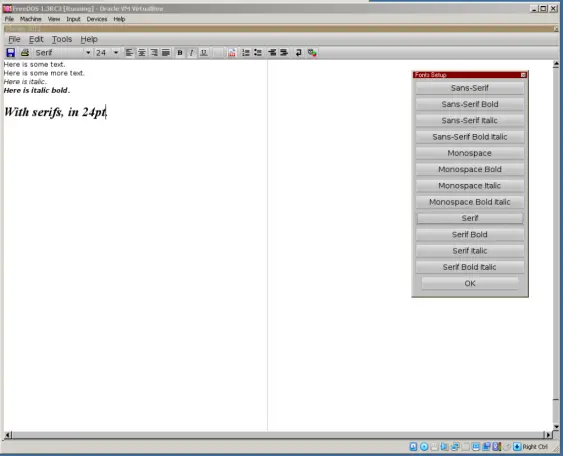Click VirtualBox mouse integration status icon

[x=507, y=447]
